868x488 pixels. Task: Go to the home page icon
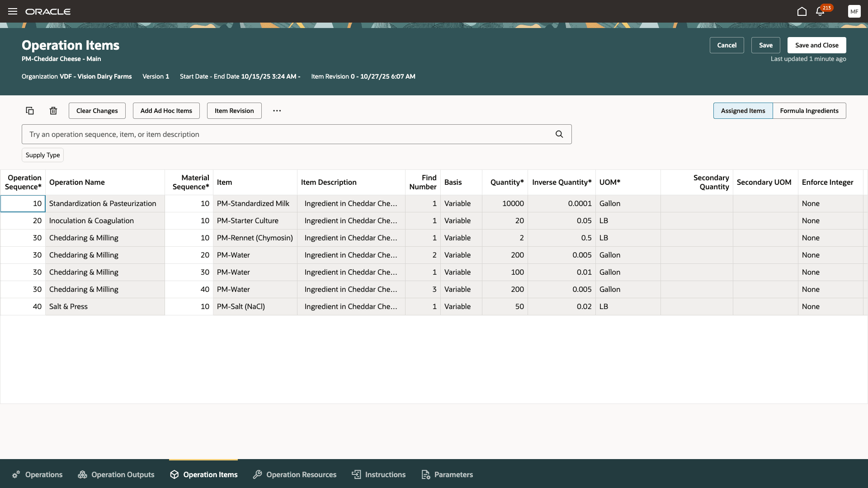(x=802, y=11)
